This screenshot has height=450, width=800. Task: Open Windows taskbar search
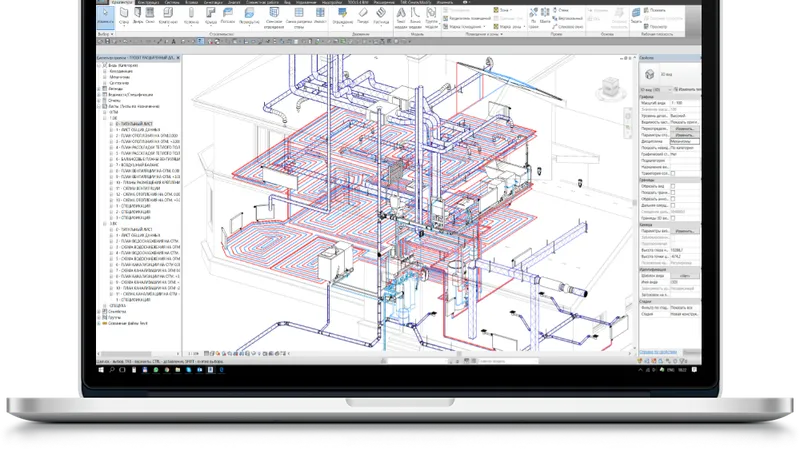(111, 370)
